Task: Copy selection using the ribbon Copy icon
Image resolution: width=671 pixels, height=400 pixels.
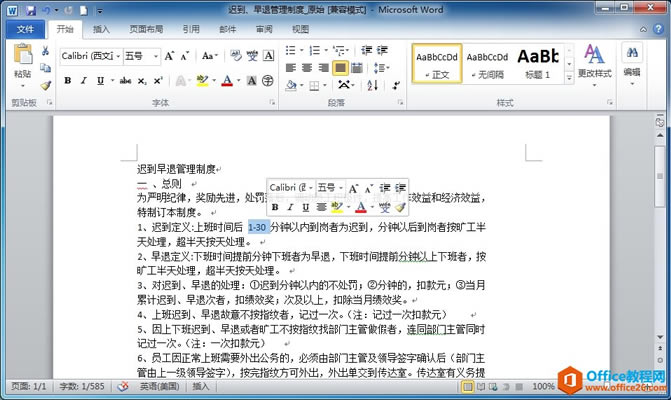Action: click(x=45, y=68)
